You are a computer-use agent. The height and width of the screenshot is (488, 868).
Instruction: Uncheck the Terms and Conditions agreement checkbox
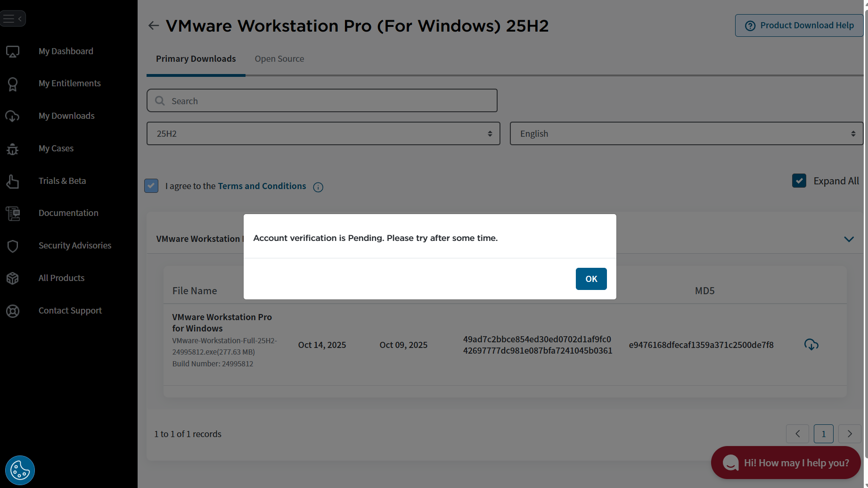151,186
